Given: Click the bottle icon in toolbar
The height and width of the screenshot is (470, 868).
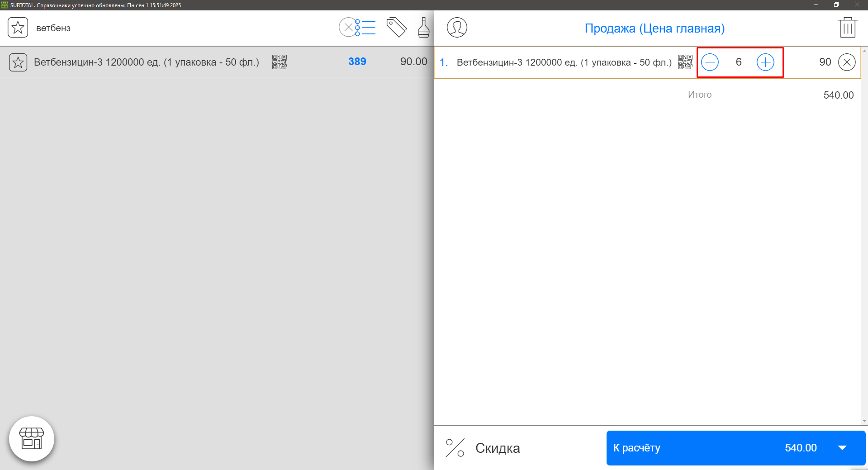Looking at the screenshot, I should [x=424, y=28].
